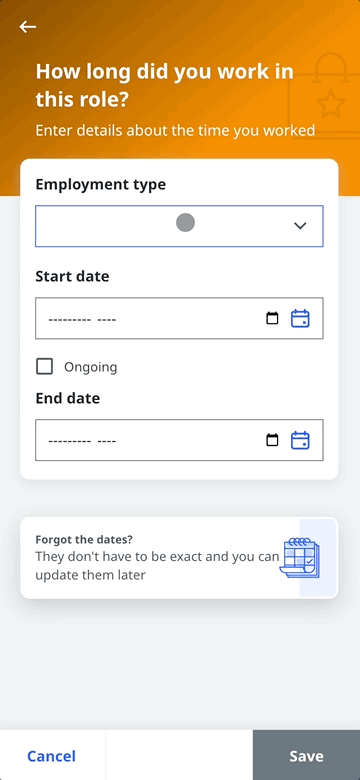Save the employment details
The height and width of the screenshot is (780, 360).
point(306,755)
